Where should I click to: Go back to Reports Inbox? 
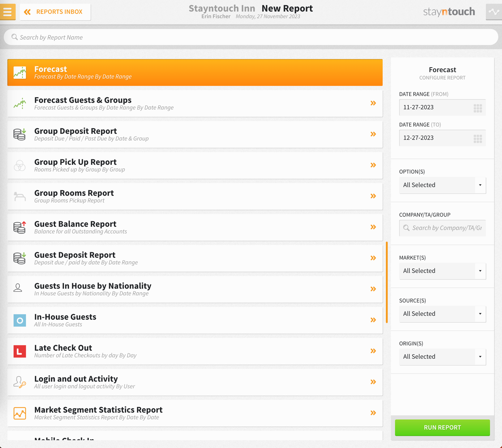click(55, 12)
